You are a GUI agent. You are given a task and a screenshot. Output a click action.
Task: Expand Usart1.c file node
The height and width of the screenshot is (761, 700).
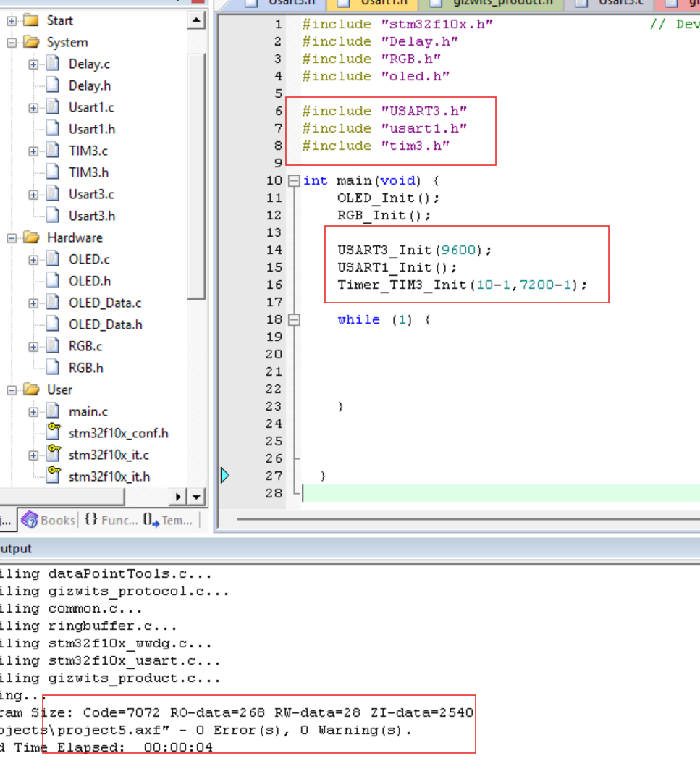[x=33, y=108]
